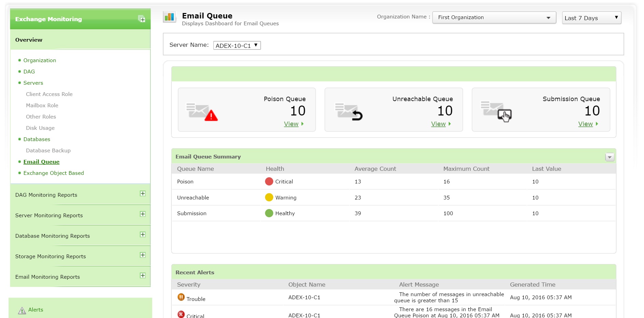Select Databases in the Overview menu
Screen dimensions: 644x318
[37, 139]
